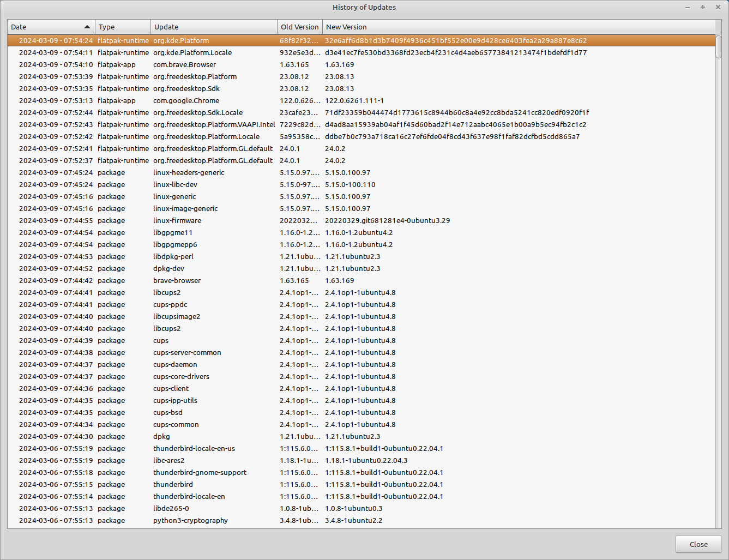Select the cups-daemon package row

pyautogui.click(x=361, y=364)
